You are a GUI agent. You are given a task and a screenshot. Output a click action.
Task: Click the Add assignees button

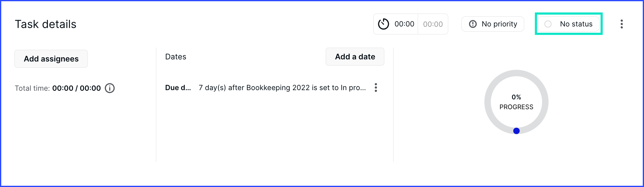click(x=51, y=59)
